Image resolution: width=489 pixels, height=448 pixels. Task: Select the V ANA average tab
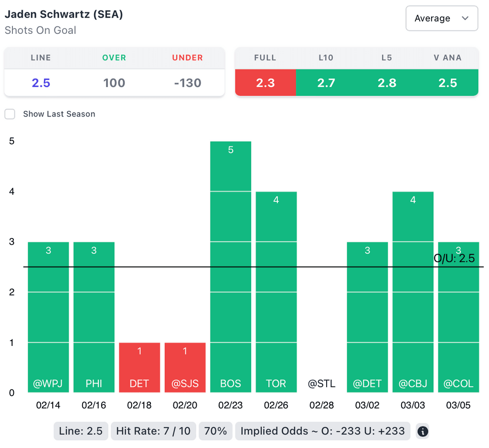(x=447, y=83)
